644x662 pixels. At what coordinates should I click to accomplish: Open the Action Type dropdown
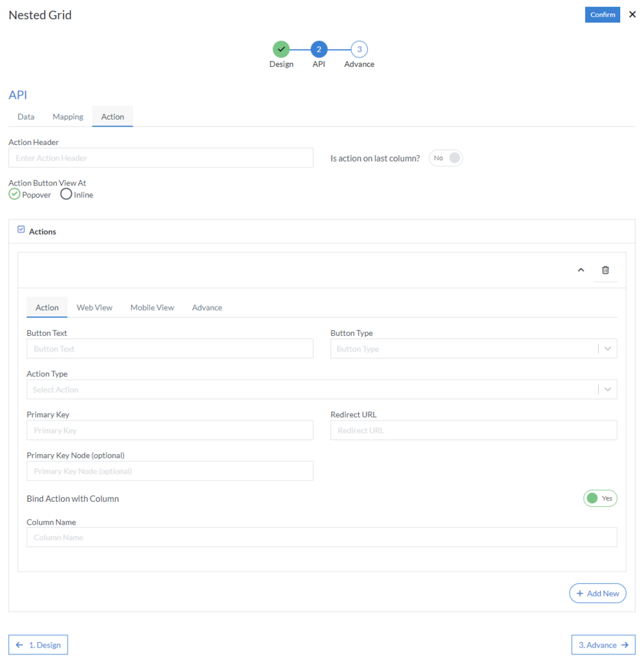pos(321,390)
